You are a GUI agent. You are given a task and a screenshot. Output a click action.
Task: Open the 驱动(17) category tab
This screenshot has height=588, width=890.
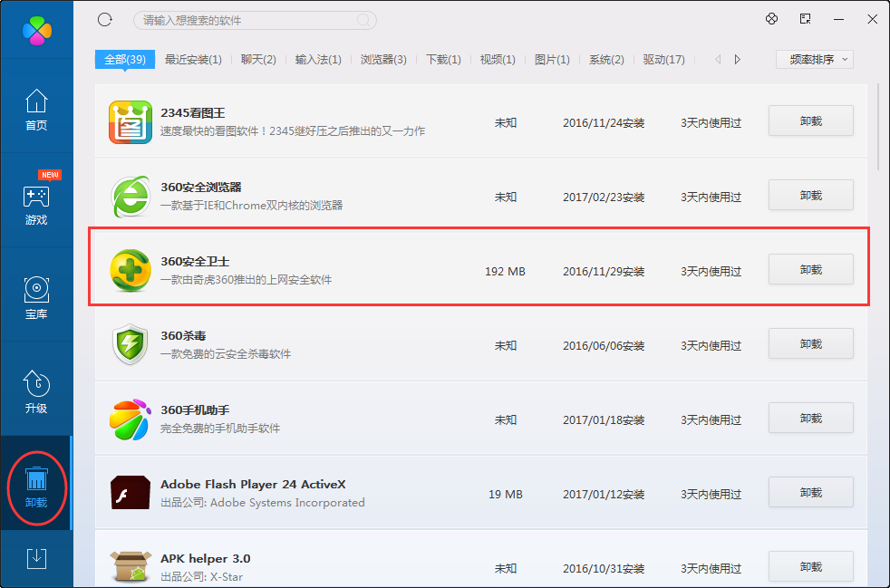664,58
